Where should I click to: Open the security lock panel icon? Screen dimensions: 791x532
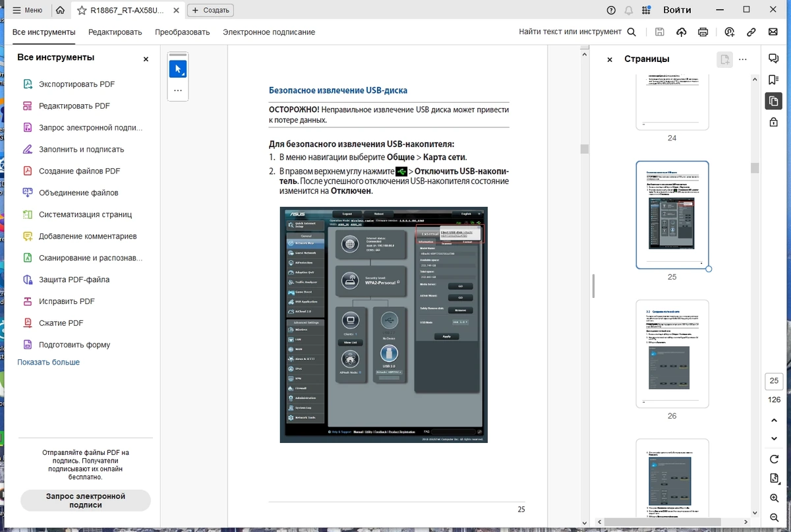[774, 122]
